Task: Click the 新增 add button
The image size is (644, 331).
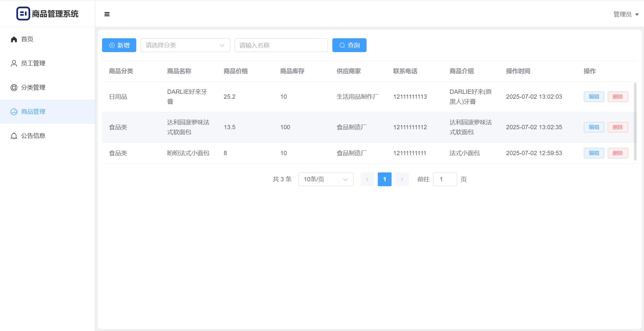Action: click(119, 45)
